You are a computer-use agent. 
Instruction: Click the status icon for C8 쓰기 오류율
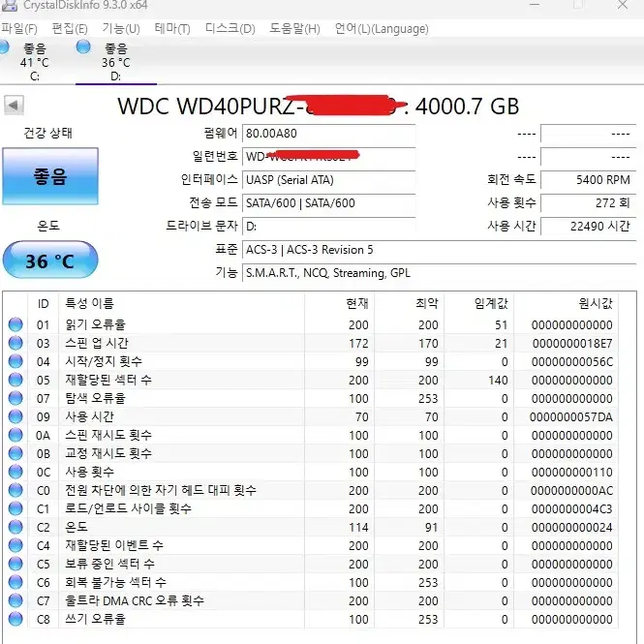15,619
